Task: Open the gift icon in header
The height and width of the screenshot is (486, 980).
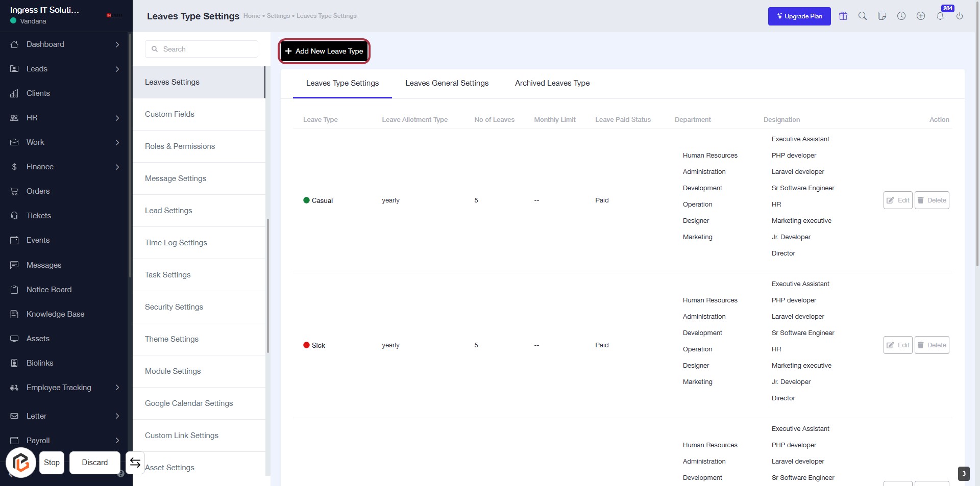Action: point(843,16)
